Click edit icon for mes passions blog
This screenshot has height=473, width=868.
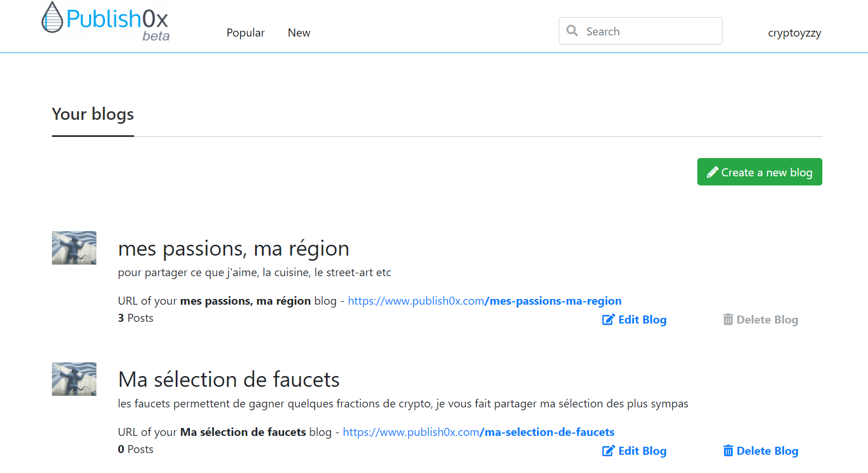608,320
